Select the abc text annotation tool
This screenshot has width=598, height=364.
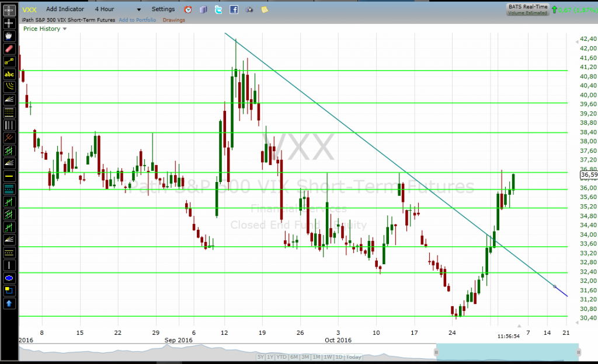(x=9, y=74)
